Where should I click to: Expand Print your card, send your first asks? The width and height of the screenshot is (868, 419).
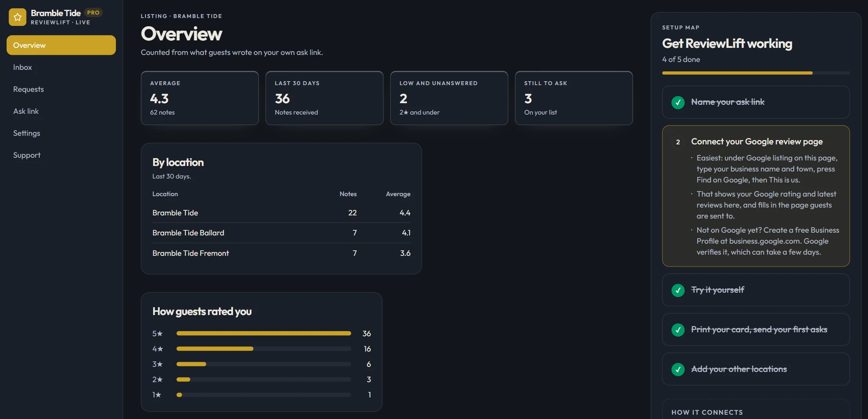point(756,330)
